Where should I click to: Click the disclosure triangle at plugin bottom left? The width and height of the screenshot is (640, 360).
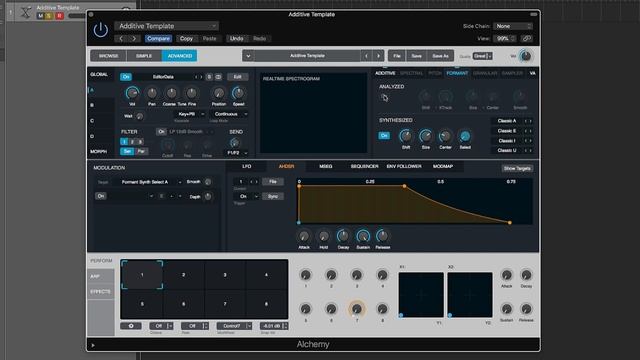point(93,345)
